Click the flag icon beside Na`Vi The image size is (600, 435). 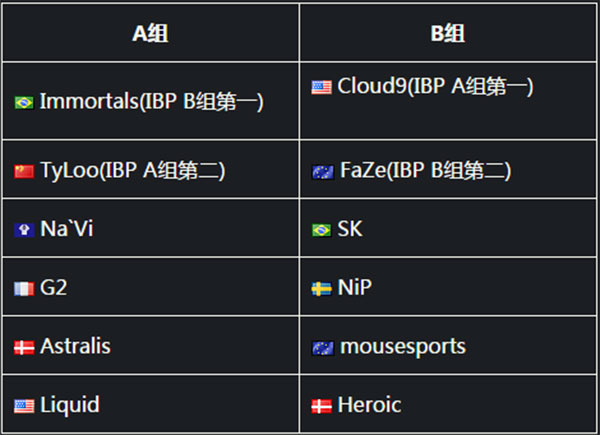click(x=24, y=230)
